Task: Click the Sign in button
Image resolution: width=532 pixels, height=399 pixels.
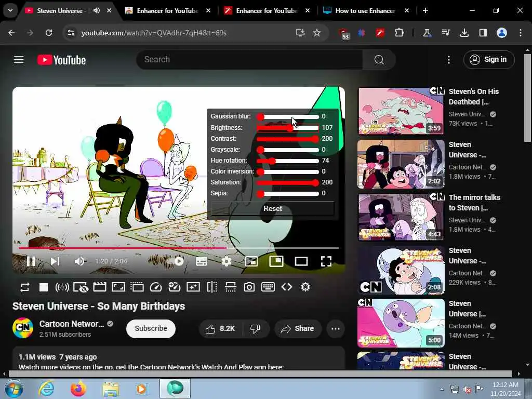Action: [x=488, y=60]
